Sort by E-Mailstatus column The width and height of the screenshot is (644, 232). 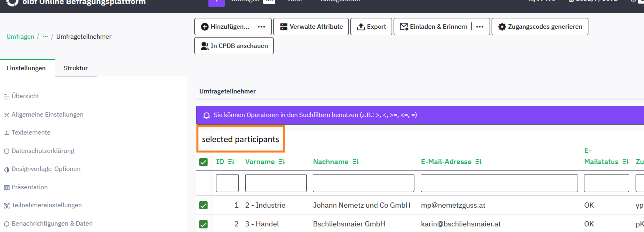tap(606, 157)
